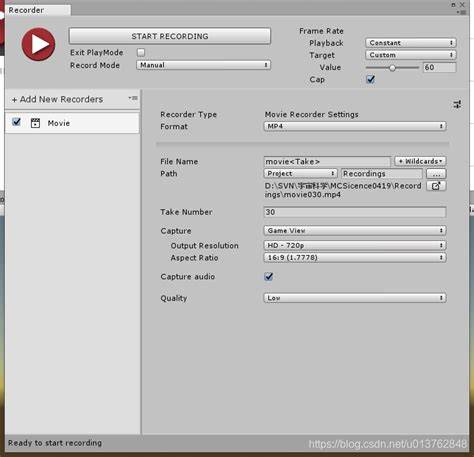
Task: Open Format dropdown showing MP4
Action: 355,126
